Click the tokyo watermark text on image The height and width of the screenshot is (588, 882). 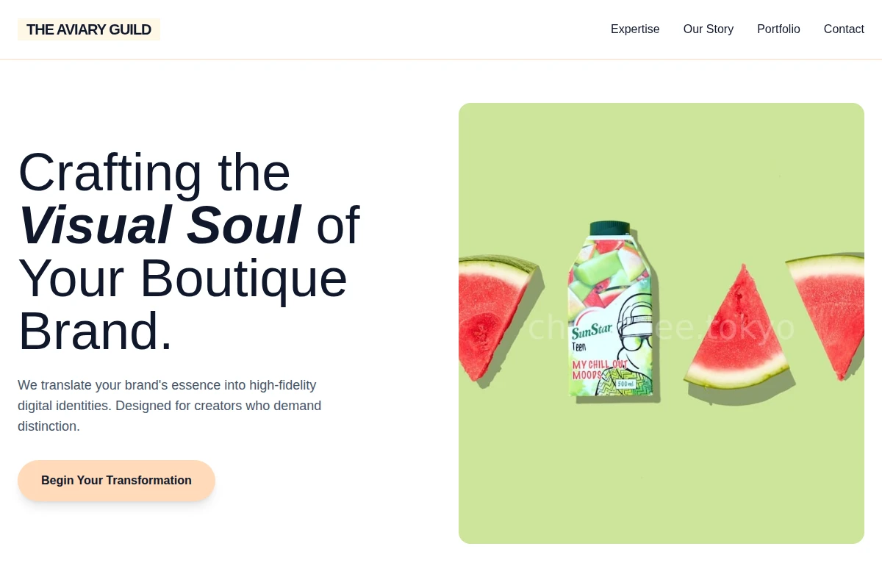pos(753,328)
